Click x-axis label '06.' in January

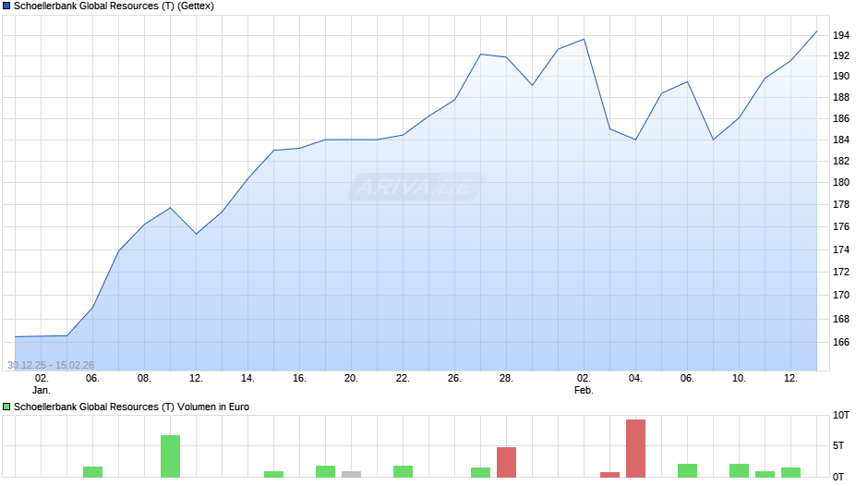pos(92,379)
